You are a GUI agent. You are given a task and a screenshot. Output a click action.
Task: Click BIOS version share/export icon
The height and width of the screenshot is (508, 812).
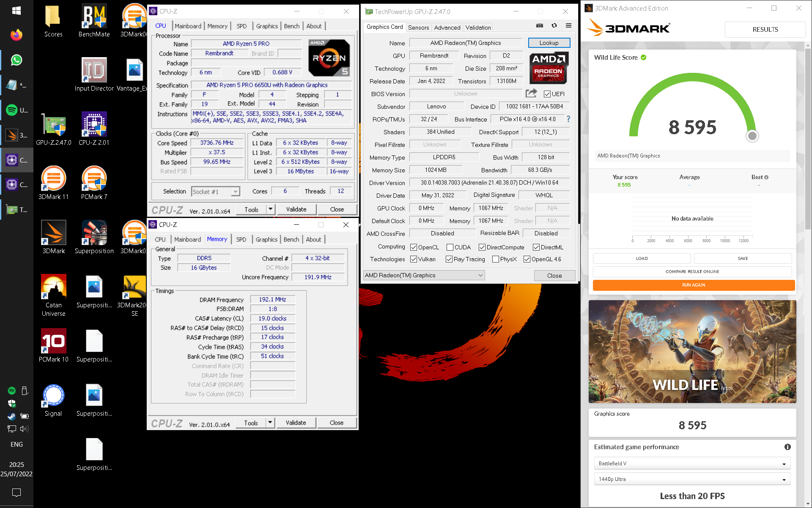click(x=531, y=93)
